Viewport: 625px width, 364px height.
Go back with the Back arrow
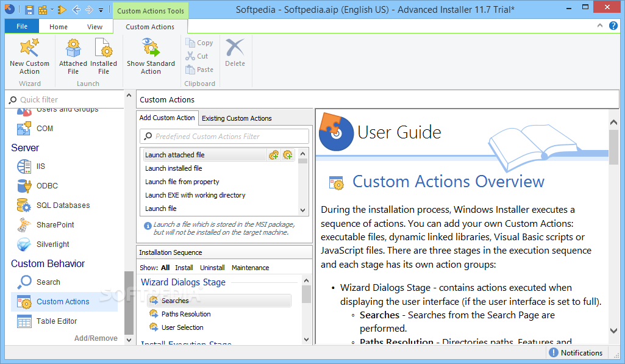pos(76,10)
